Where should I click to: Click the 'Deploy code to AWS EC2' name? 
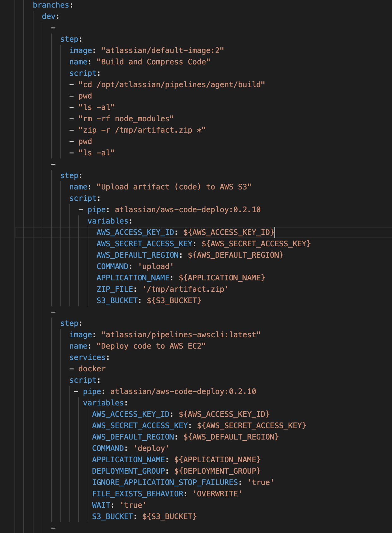(151, 346)
